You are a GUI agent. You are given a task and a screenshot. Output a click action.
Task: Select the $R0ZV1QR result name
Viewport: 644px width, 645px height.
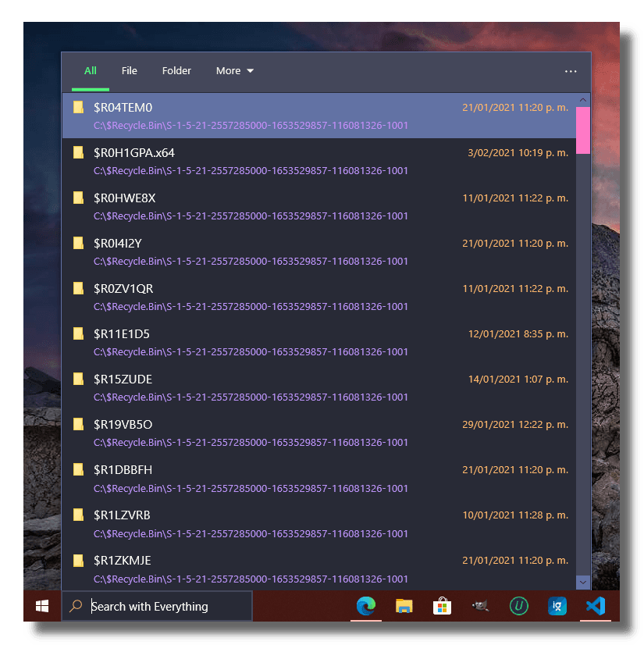(123, 288)
